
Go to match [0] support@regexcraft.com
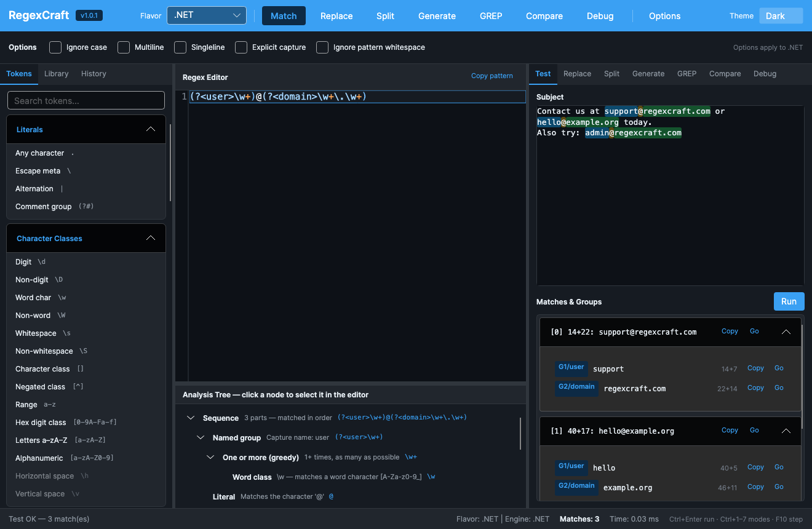754,331
